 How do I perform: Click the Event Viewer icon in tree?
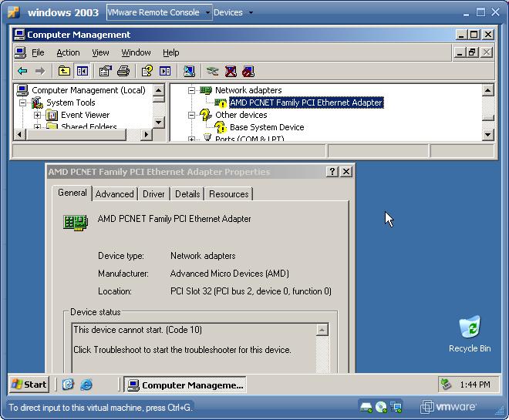click(x=52, y=115)
